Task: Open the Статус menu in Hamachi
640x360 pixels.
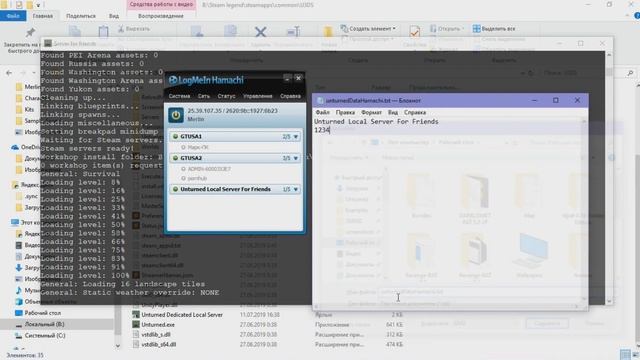Action: click(227, 96)
